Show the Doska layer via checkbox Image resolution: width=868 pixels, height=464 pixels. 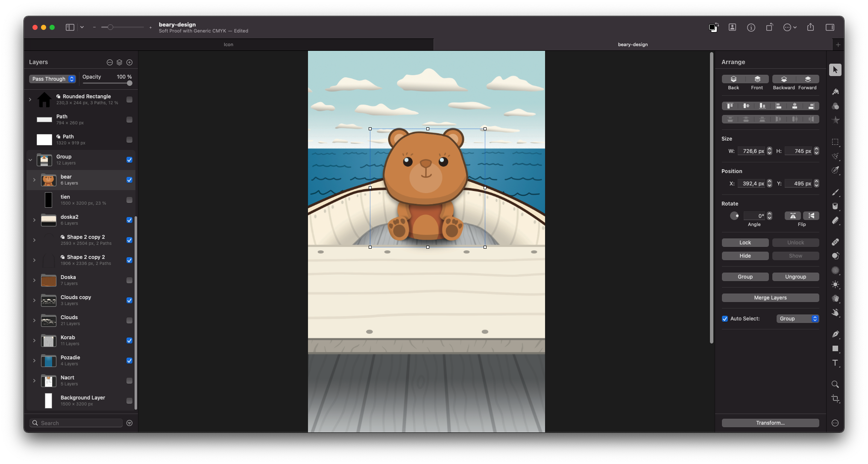(129, 280)
